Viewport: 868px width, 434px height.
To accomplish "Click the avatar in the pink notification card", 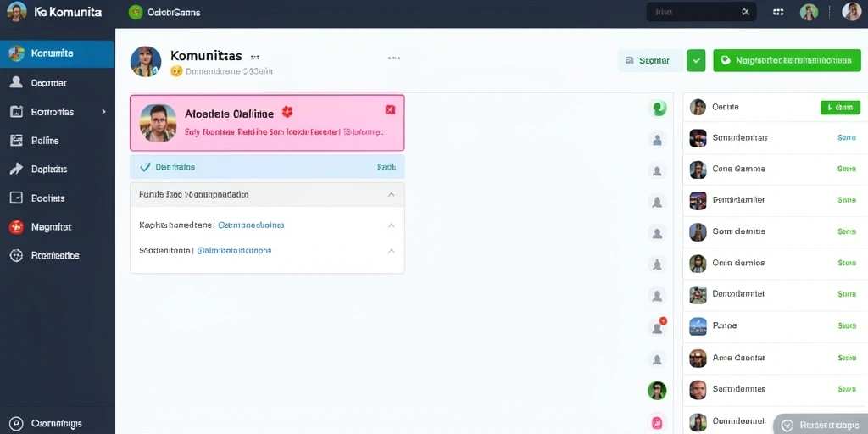I will 159,123.
